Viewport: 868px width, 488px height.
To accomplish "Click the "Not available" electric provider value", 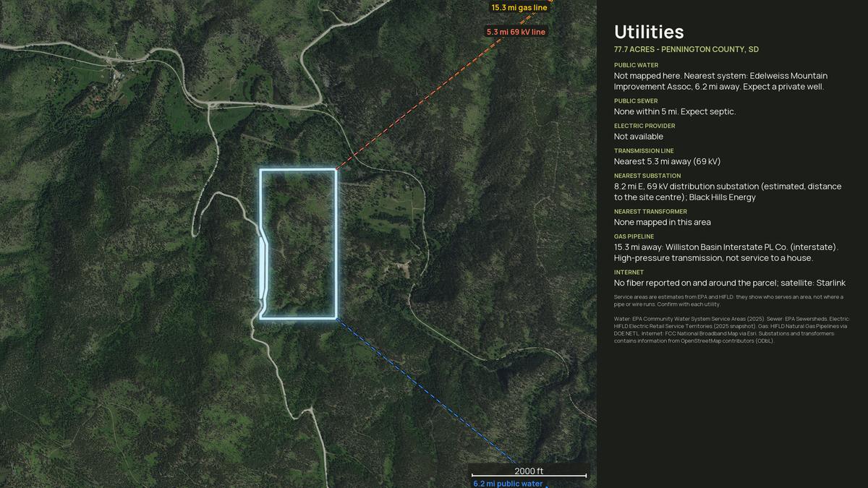I will click(639, 136).
